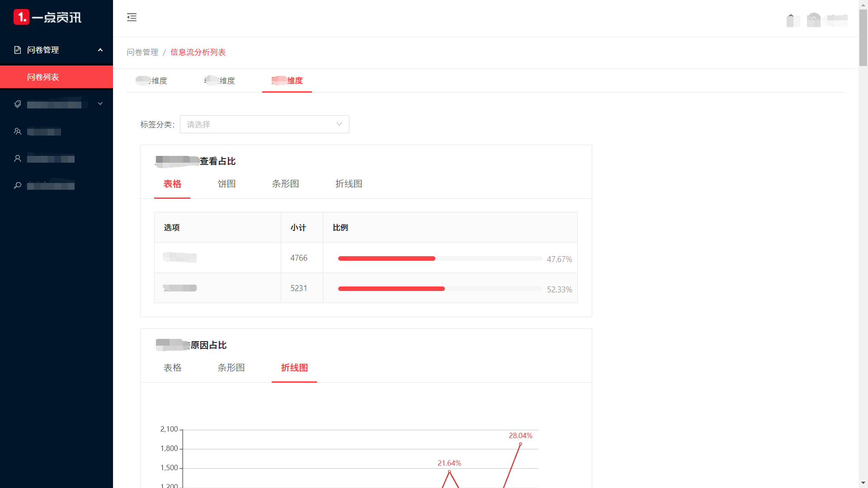Click 问卷管理 breadcrumb link

point(142,52)
